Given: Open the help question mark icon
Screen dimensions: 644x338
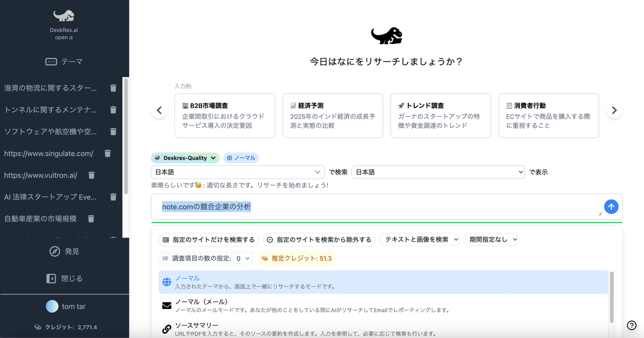Looking at the screenshot, I should click(632, 325).
